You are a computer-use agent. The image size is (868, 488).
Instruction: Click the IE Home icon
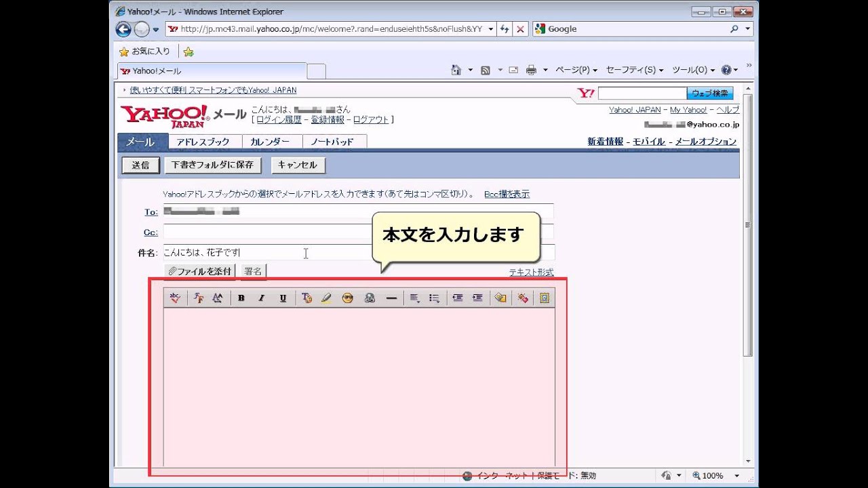point(456,70)
